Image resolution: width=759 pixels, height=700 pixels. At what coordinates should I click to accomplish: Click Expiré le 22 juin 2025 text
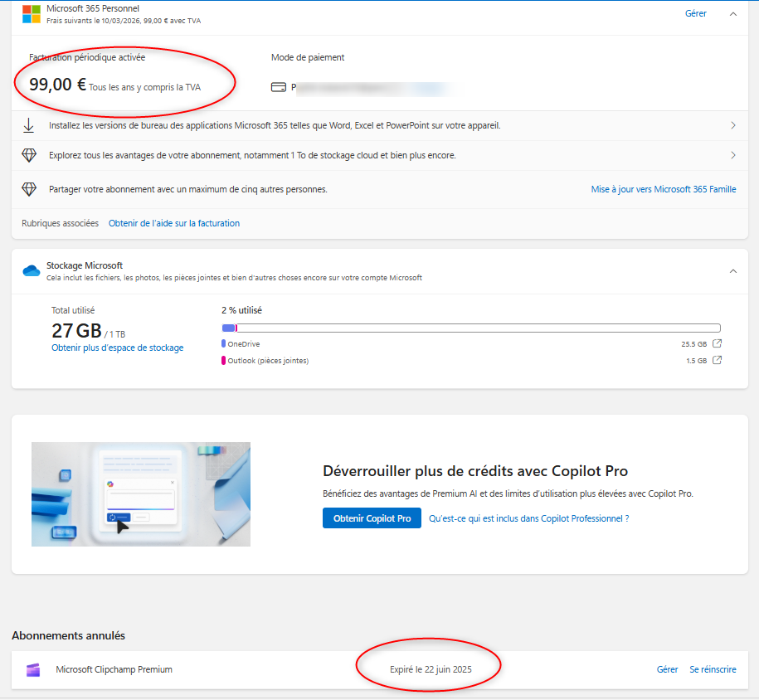pos(431,669)
